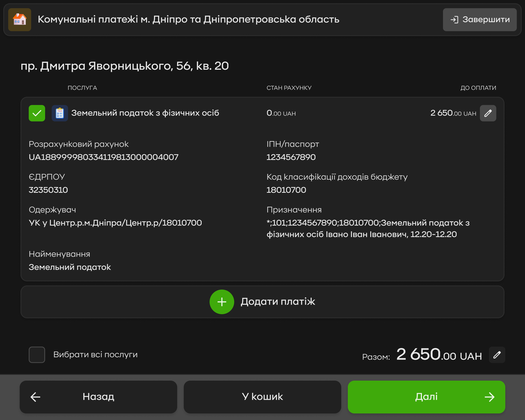Click the budget classification code 18010700
Viewport: 525px width, 420px height.
point(286,190)
